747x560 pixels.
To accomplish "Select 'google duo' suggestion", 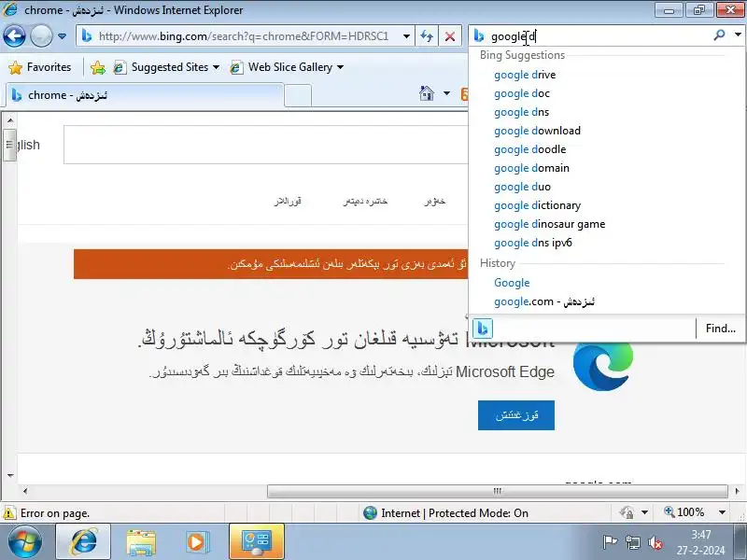I will pyautogui.click(x=522, y=187).
